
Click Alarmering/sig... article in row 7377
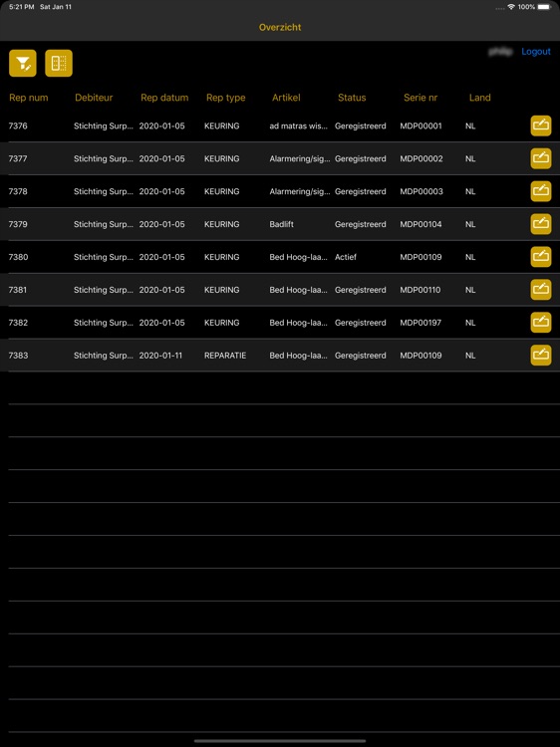[300, 158]
